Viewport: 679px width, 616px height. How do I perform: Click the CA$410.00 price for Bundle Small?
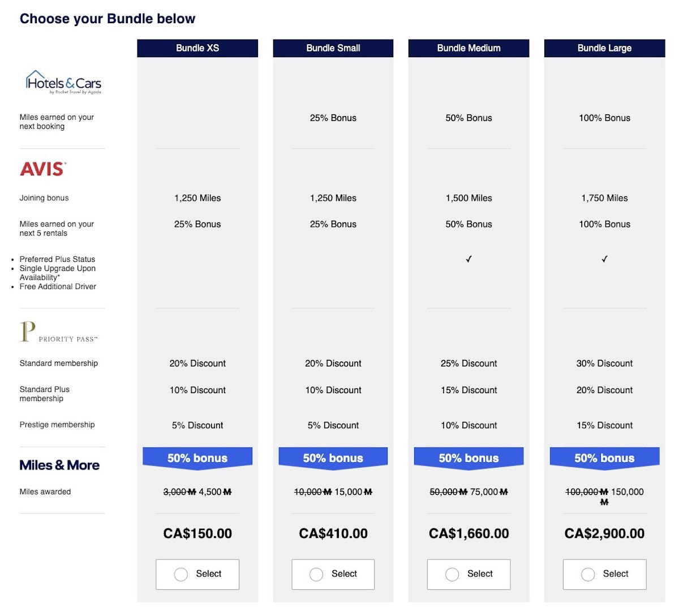click(333, 533)
